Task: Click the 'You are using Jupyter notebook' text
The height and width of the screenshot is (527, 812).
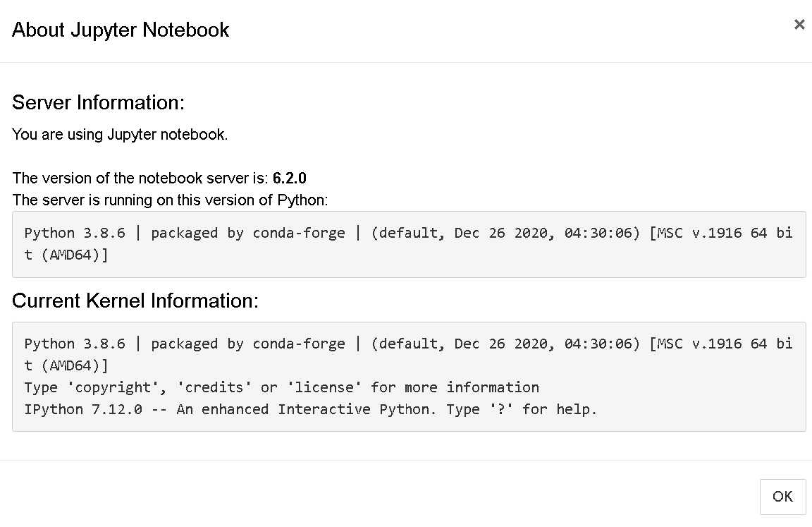Action: [x=120, y=134]
